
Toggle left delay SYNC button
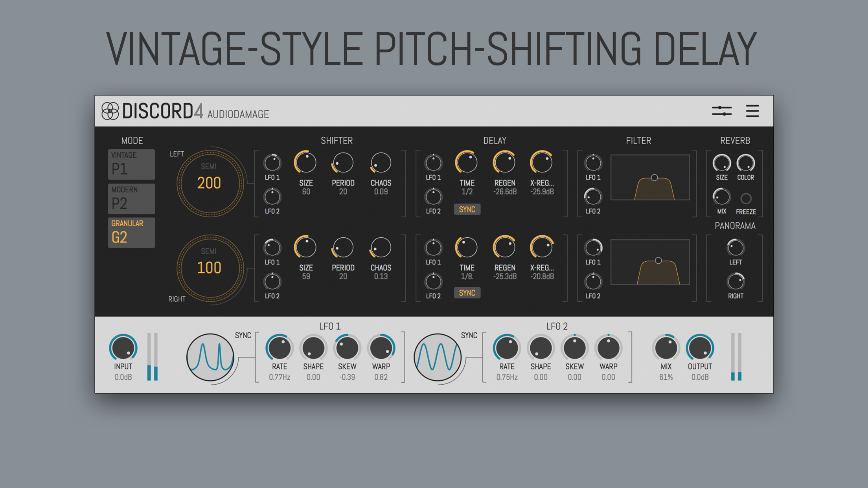(x=467, y=209)
